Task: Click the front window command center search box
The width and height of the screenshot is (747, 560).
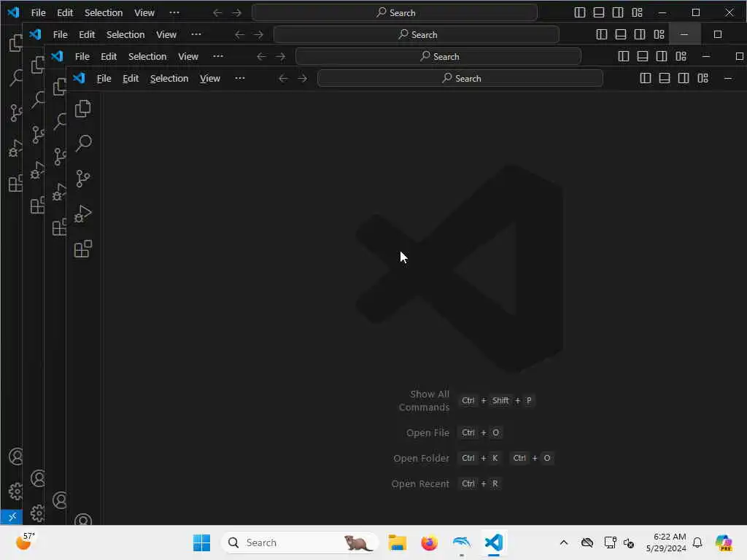Action: click(x=460, y=78)
